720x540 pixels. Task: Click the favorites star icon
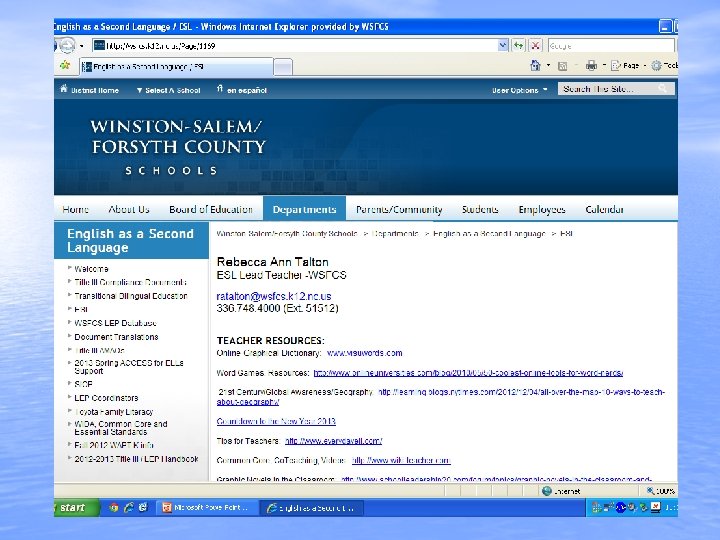[x=65, y=66]
